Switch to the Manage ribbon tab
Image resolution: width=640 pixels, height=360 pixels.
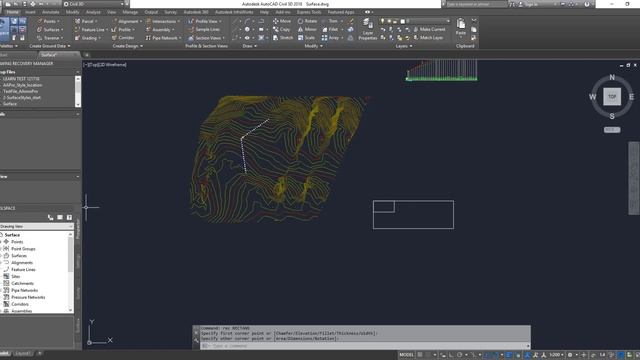click(x=130, y=12)
